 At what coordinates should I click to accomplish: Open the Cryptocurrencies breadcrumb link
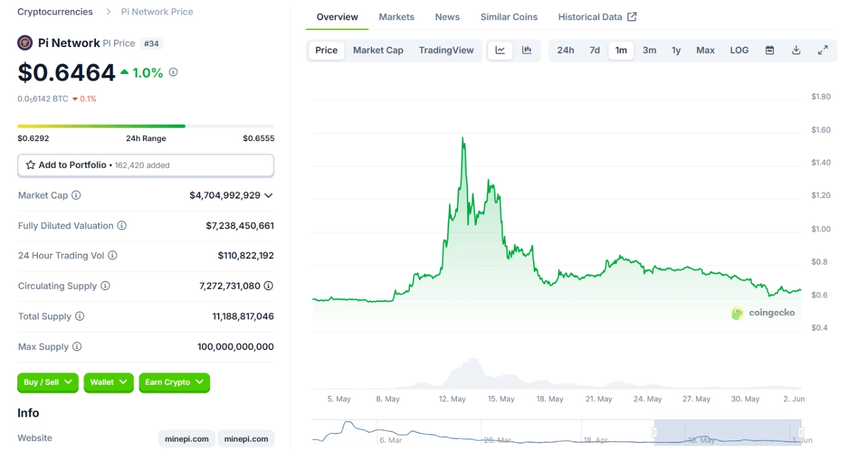coord(55,12)
